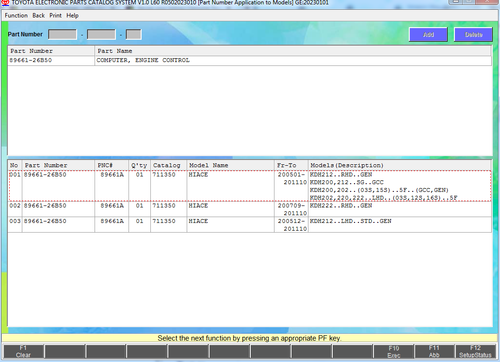The height and width of the screenshot is (362, 500).
Task: Focus the third Part Number input box
Action: 134,34
